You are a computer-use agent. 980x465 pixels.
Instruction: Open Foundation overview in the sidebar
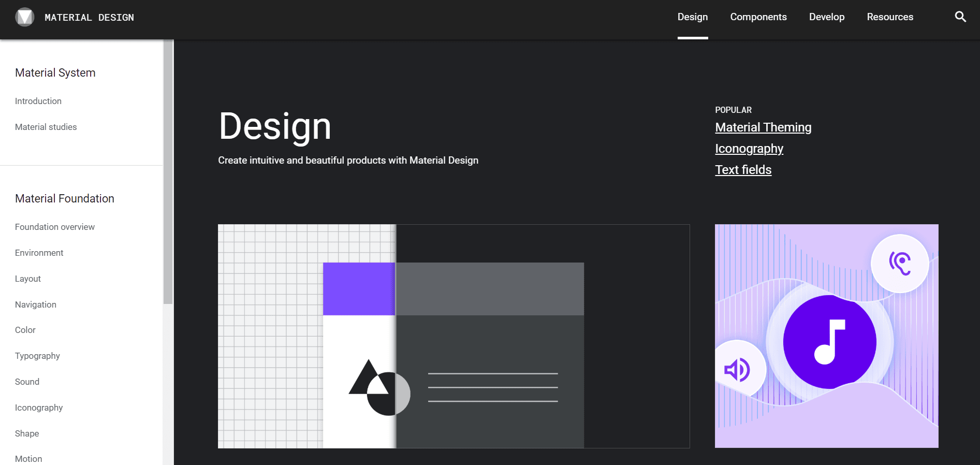coord(55,227)
